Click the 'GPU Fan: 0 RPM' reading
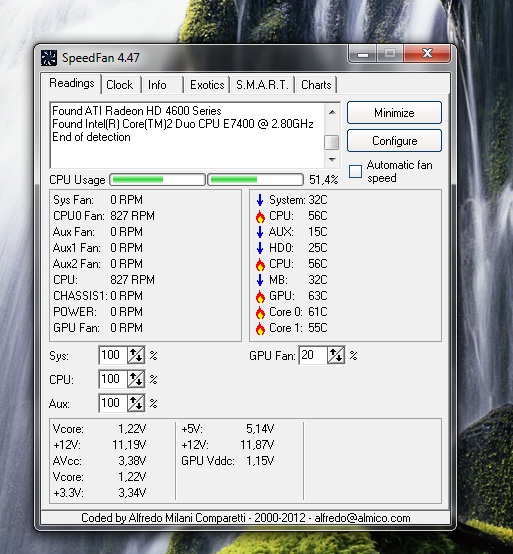 [x=98, y=328]
